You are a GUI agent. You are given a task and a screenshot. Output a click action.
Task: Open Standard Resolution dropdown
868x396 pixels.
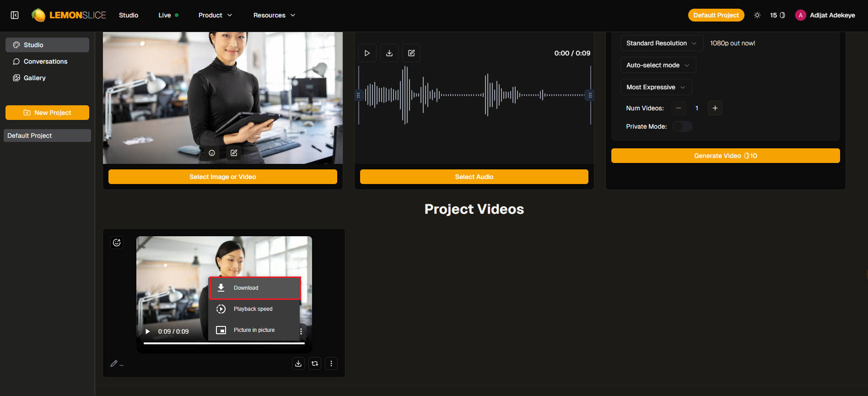point(661,43)
